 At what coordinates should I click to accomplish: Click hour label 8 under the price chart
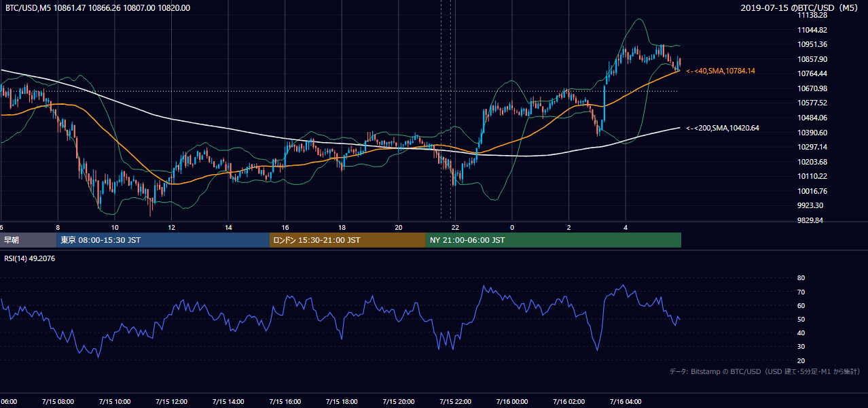58,227
